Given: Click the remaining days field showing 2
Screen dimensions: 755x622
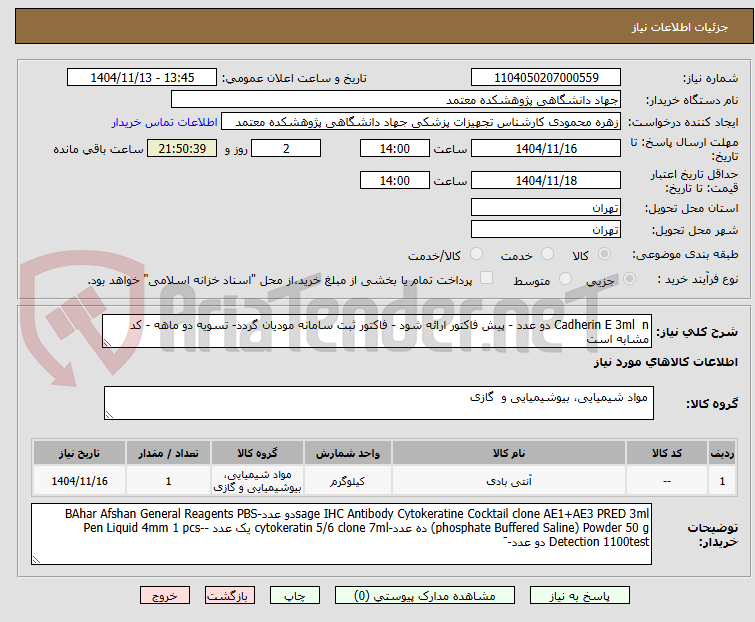Looking at the screenshot, I should [x=286, y=148].
